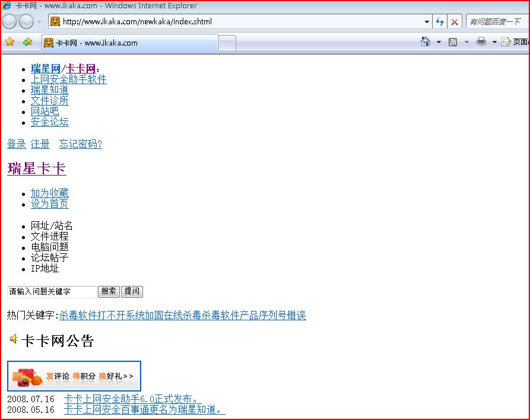This screenshot has height=420, width=530.
Task: Select the 网址/站名 search category
Action: tap(52, 225)
